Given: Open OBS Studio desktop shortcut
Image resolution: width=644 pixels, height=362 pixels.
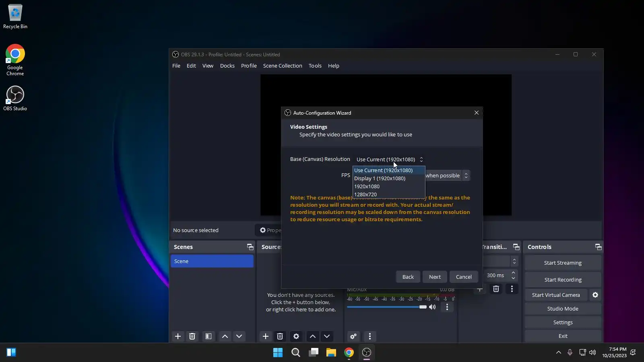Looking at the screenshot, I should tap(15, 98).
